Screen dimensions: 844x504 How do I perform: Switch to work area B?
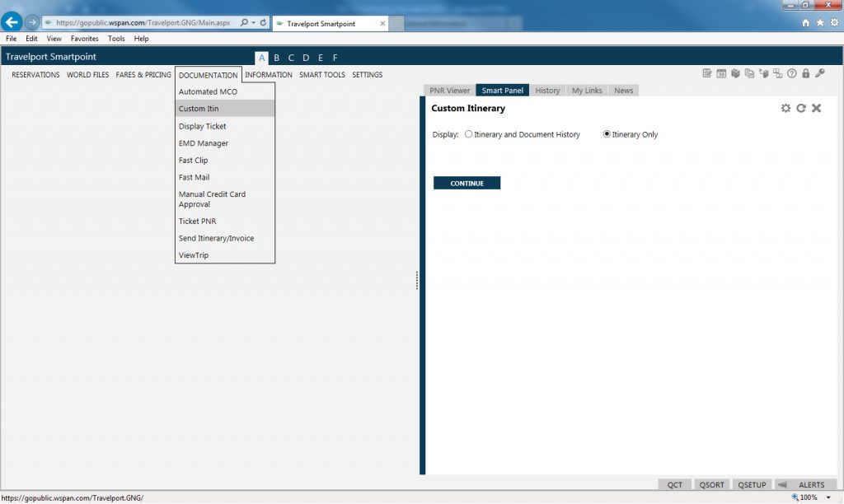pyautogui.click(x=277, y=58)
